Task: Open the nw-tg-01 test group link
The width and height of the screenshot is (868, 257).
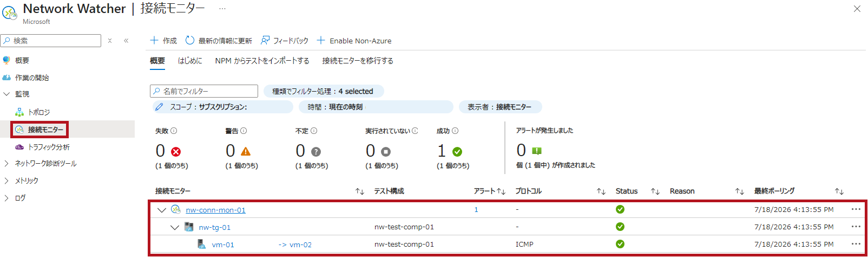Action: pos(215,227)
